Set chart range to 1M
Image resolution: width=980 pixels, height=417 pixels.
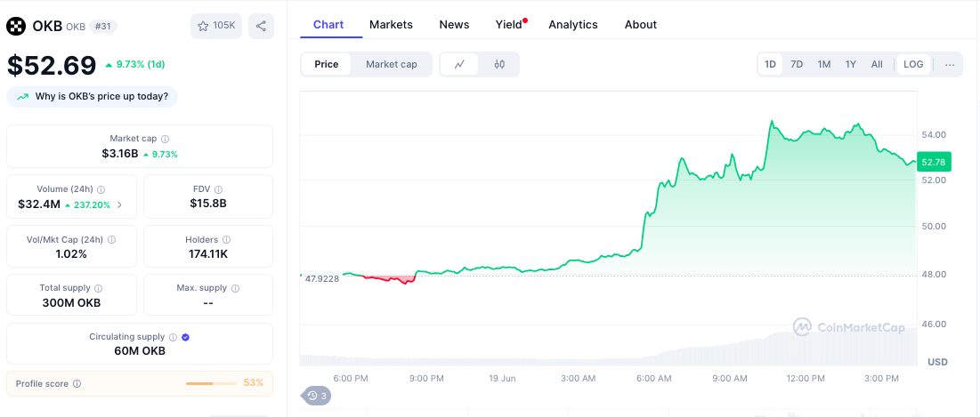coord(824,64)
